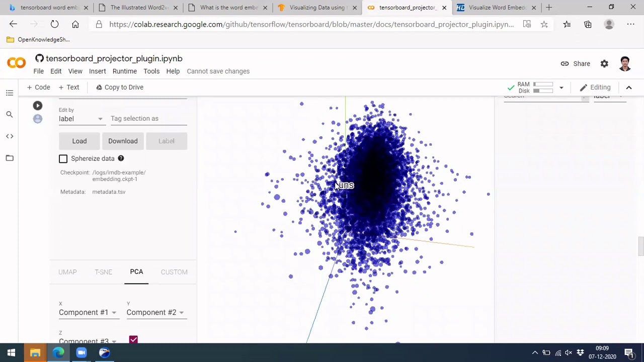Switch to the UMAP tab
This screenshot has width=644, height=362.
(67, 272)
